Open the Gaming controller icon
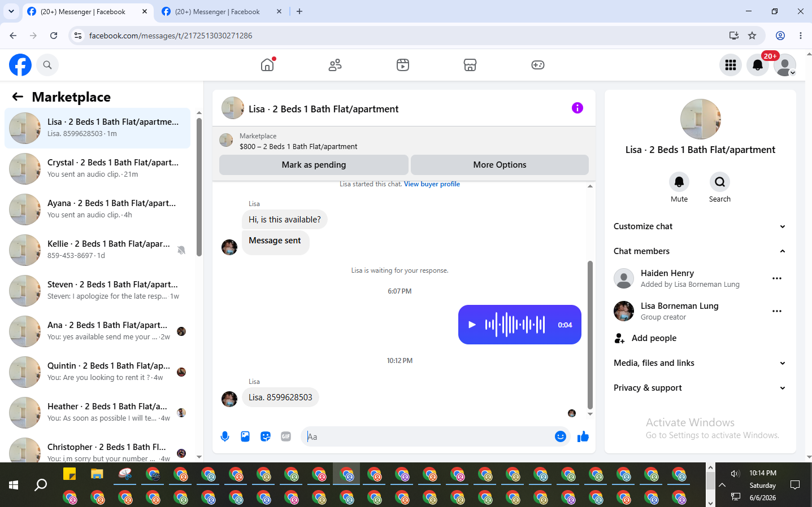Screen dimensions: 812x507 point(538,65)
